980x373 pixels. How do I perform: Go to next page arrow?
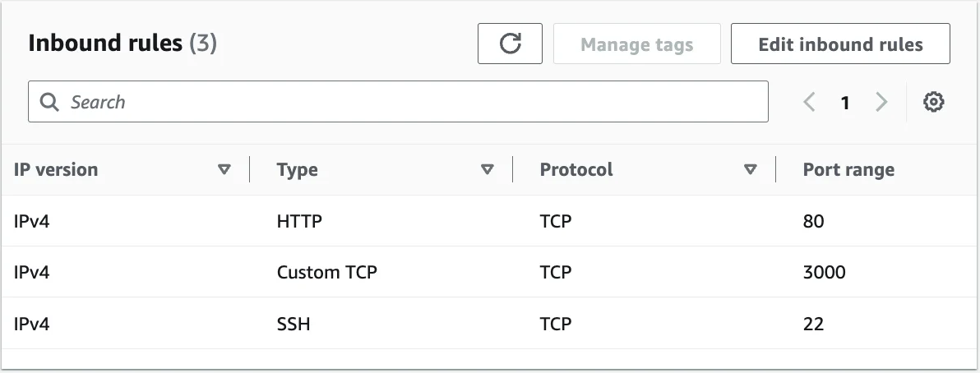[x=881, y=102]
